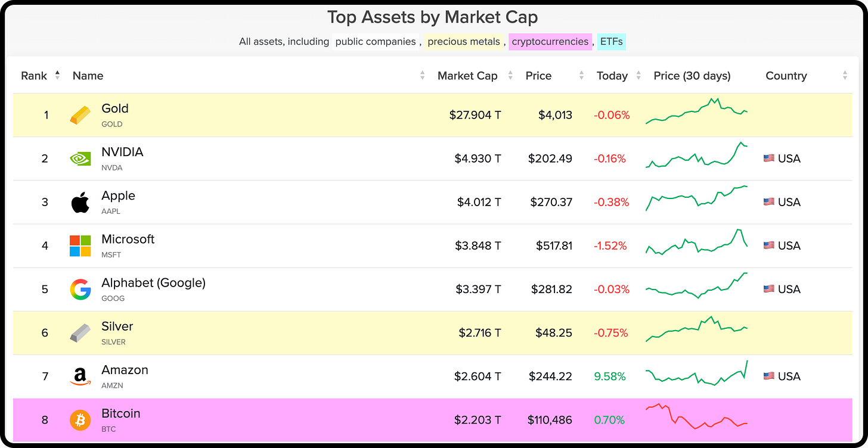Click Gold price $4,013
This screenshot has height=448, width=868.
click(555, 115)
